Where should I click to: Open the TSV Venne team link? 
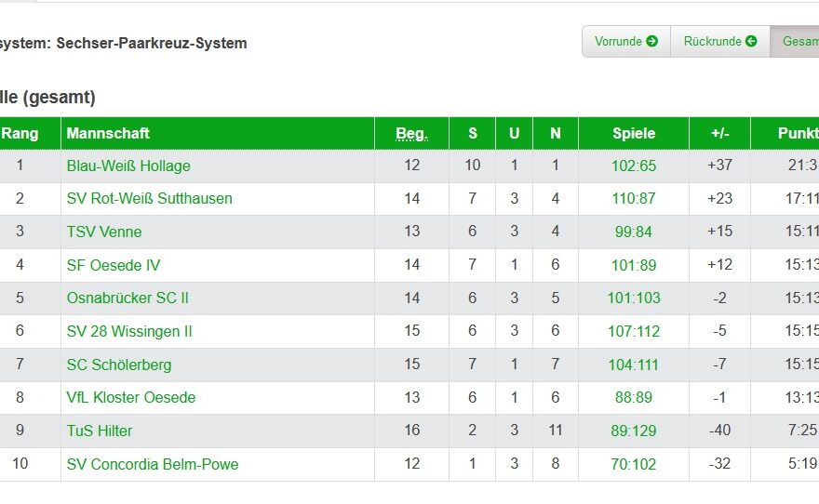click(104, 232)
